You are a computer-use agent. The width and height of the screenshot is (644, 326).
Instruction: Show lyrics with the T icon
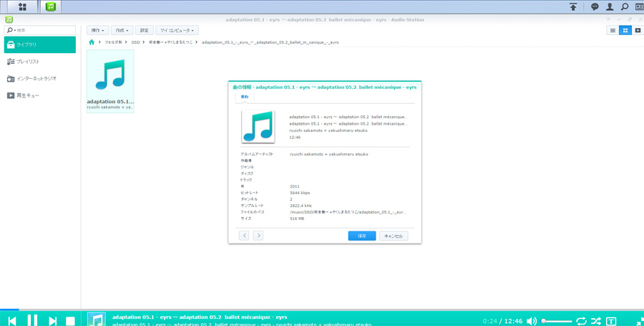click(611, 321)
